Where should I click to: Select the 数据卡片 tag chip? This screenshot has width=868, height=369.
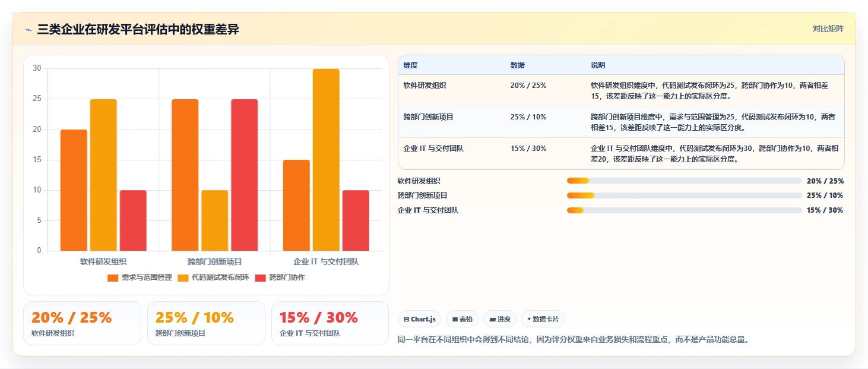click(543, 319)
